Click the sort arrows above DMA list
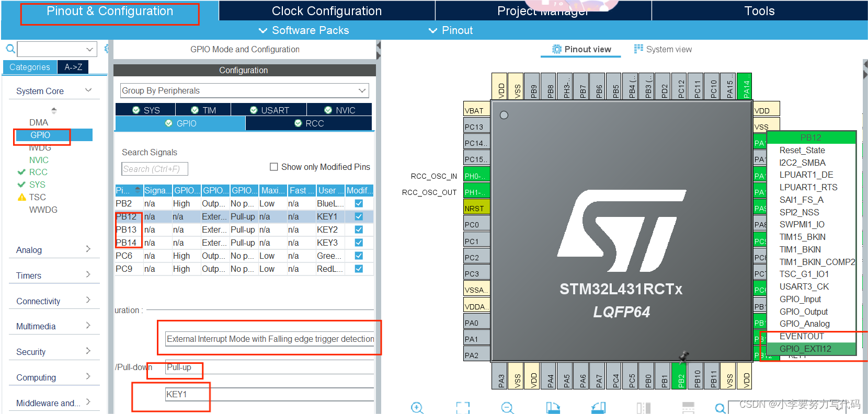Viewport: 868px width, 414px height. tap(54, 110)
